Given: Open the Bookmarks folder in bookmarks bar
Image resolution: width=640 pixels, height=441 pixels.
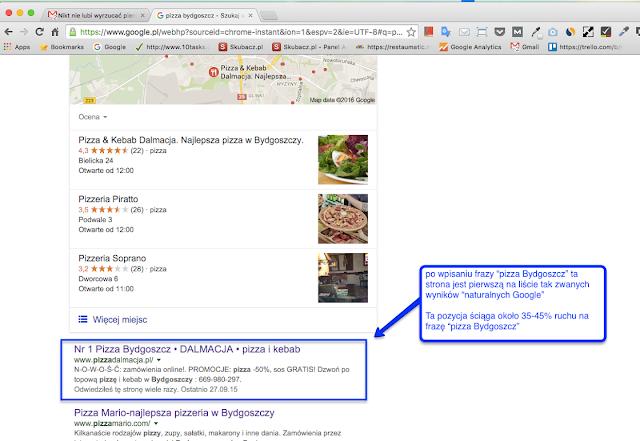Looking at the screenshot, I should coord(62,47).
